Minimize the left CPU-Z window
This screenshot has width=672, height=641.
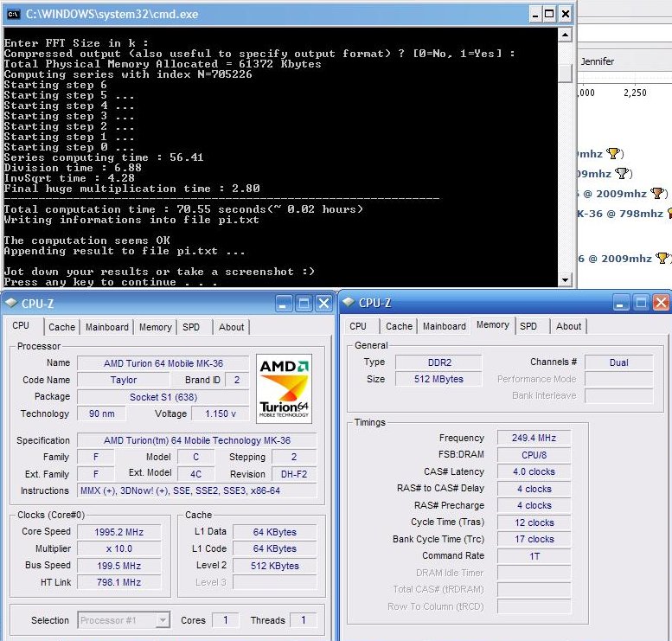(x=283, y=304)
